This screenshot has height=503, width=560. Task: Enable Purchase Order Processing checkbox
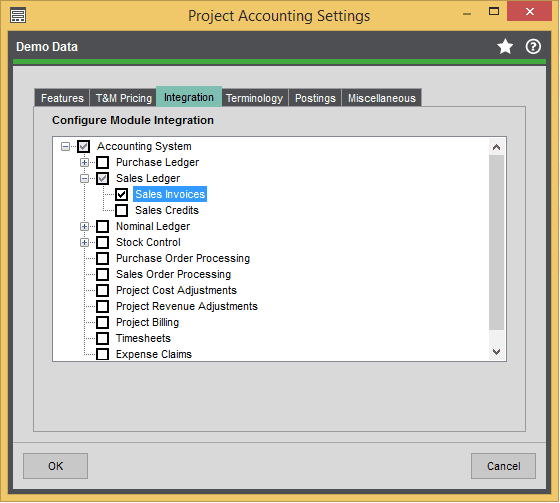(x=103, y=258)
